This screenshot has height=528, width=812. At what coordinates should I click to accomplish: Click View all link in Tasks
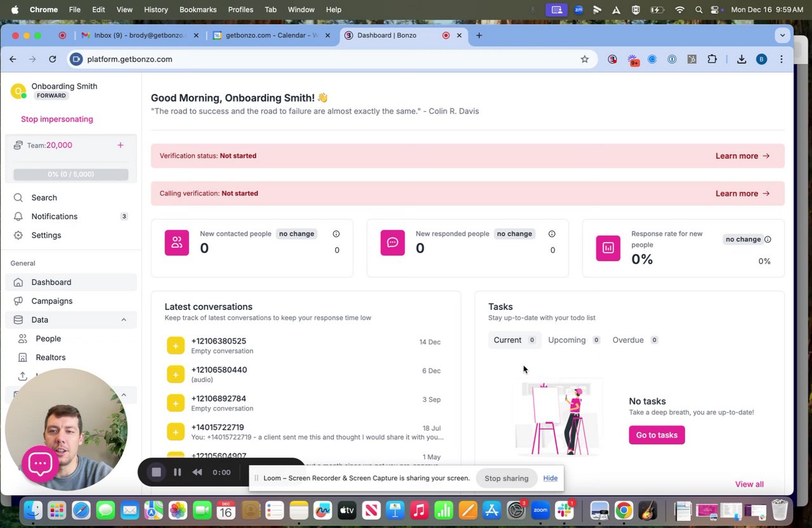pos(749,484)
